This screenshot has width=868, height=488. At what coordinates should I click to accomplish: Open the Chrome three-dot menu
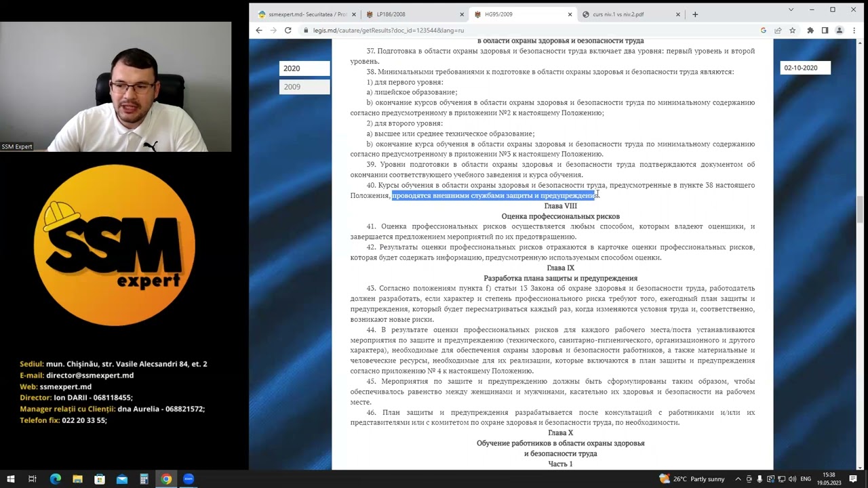click(x=853, y=30)
